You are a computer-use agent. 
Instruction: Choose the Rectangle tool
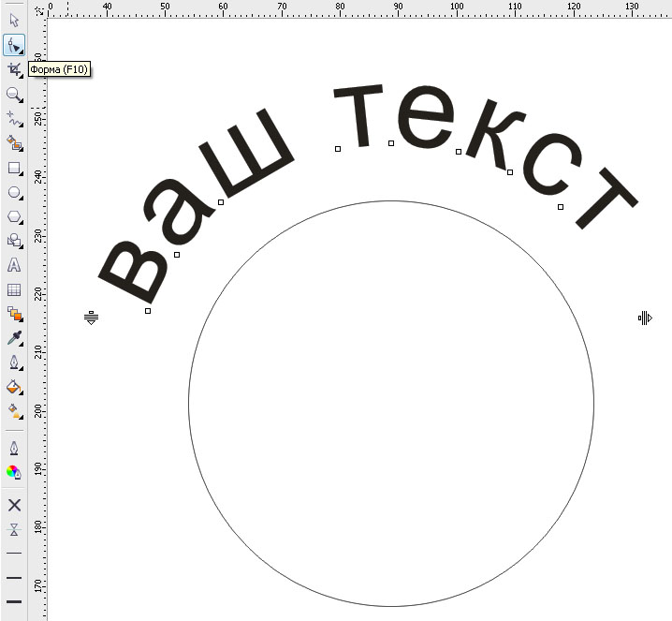pyautogui.click(x=14, y=169)
